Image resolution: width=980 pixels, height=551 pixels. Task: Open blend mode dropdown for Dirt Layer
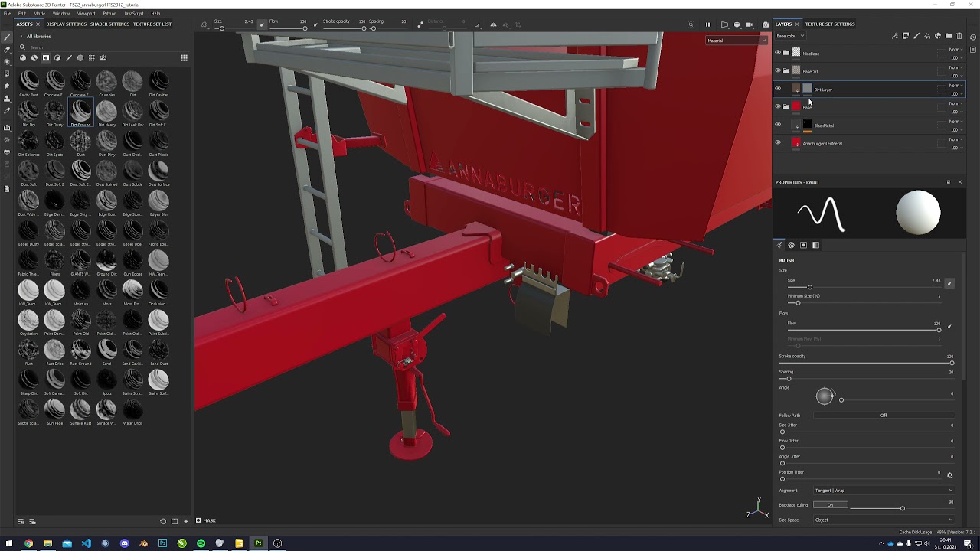(955, 86)
